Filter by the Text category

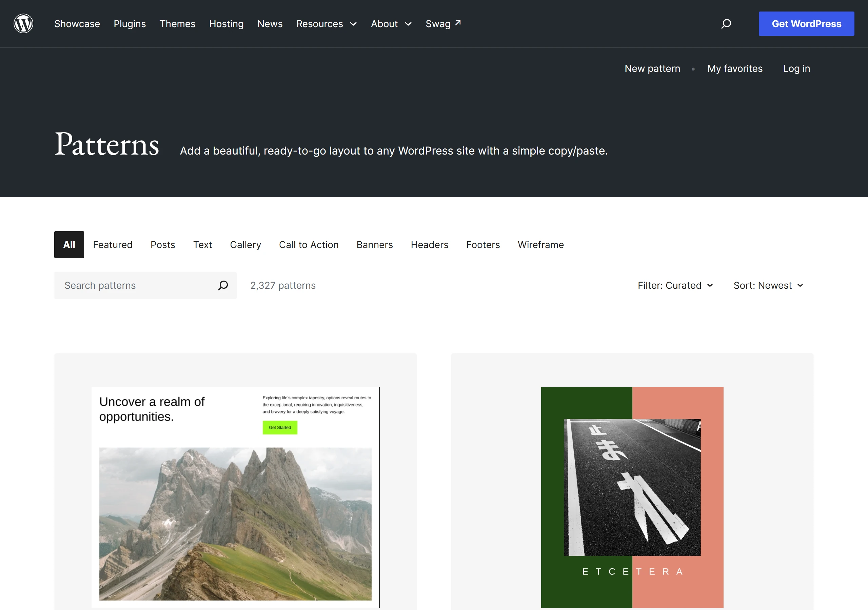click(x=203, y=245)
